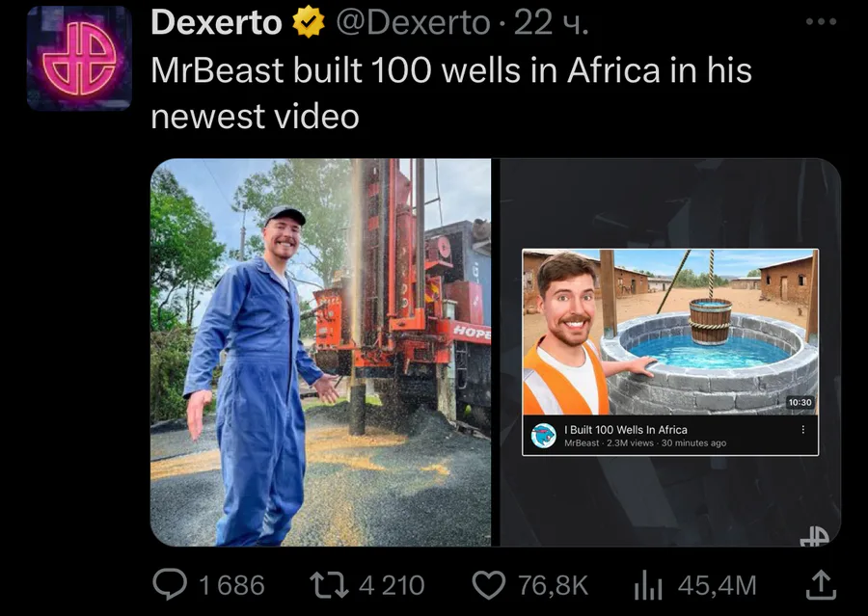
Task: Open the tweet's three-dot more menu
Action: tap(821, 21)
